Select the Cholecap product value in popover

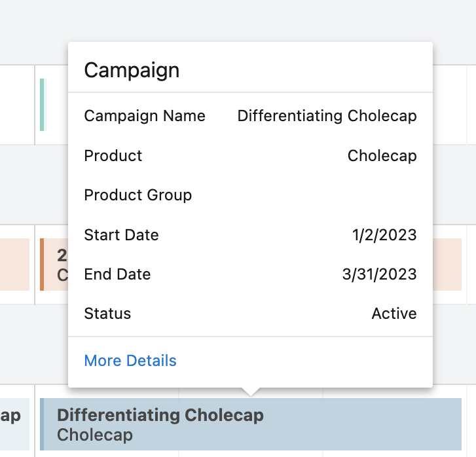click(x=382, y=156)
